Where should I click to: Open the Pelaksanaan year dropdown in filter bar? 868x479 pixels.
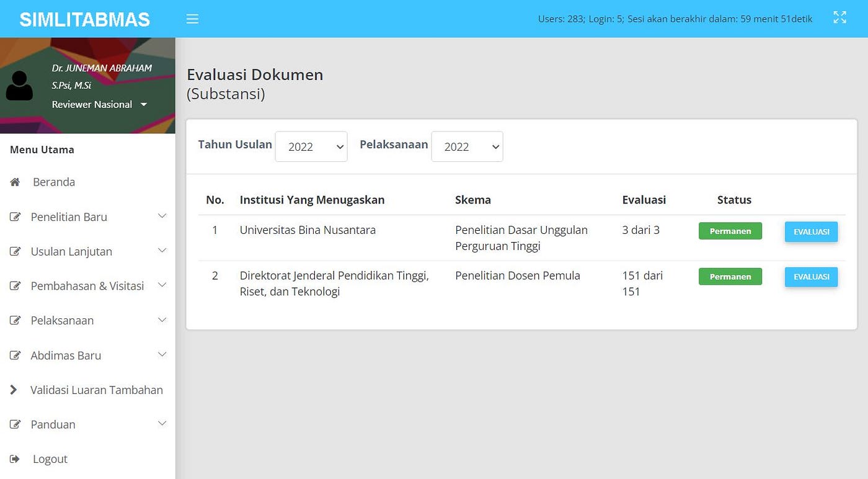click(467, 146)
